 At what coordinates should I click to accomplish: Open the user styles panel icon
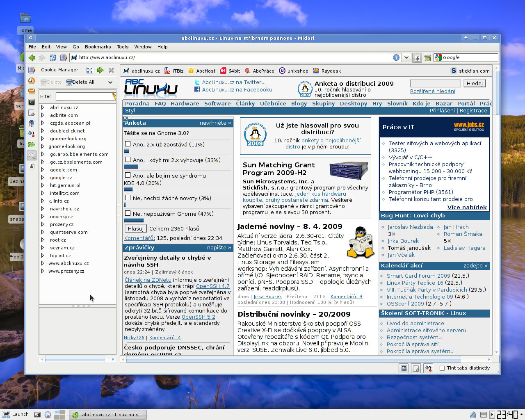tap(32, 134)
